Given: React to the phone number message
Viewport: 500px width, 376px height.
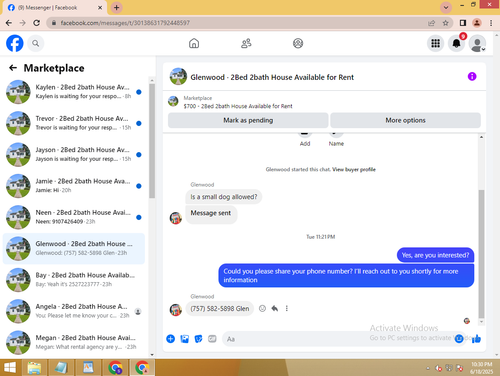Looking at the screenshot, I should pos(262,309).
